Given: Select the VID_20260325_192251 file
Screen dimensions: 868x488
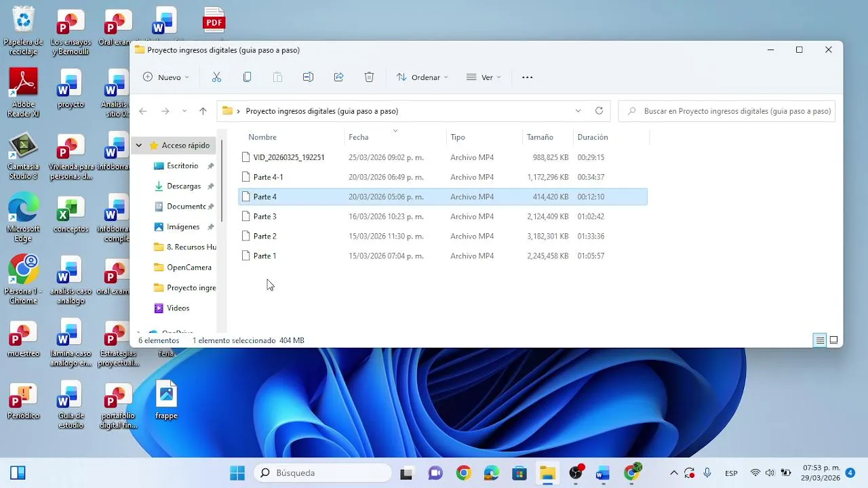Looking at the screenshot, I should [443, 157].
